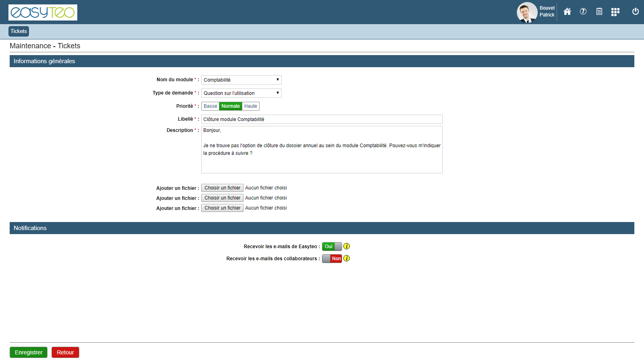Open the Nom du module dropdown

[x=241, y=80]
